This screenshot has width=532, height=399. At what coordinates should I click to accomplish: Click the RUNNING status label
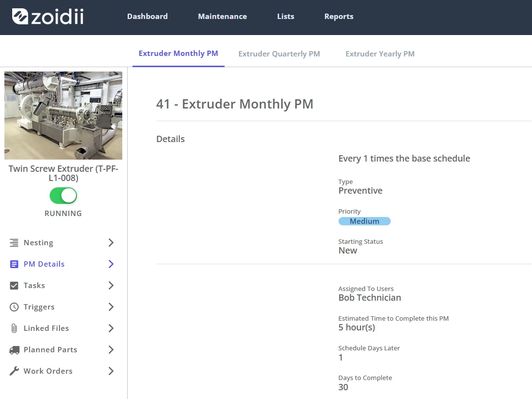[63, 214]
